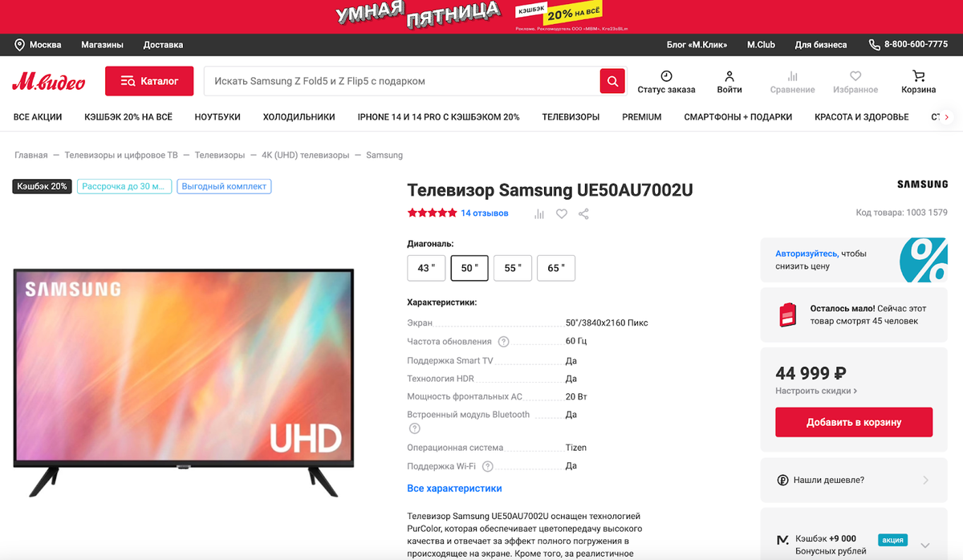Open the Нашли дешевле? arrow panel
This screenshot has height=560, width=963.
tap(924, 480)
